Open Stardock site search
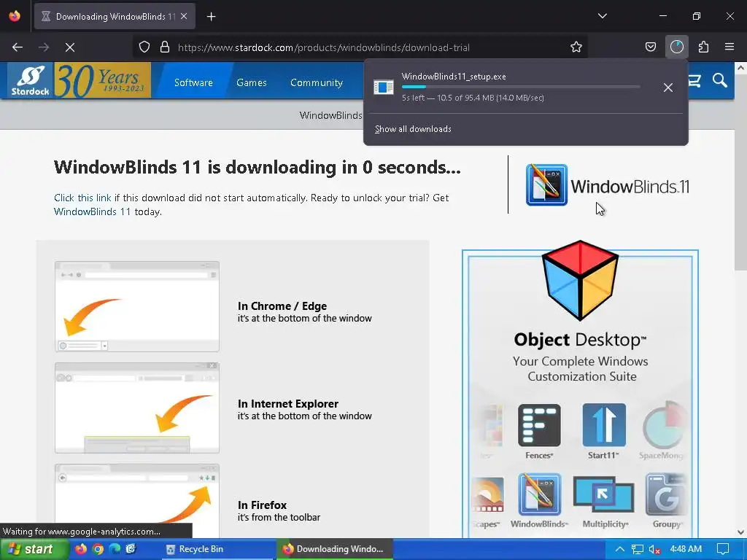 (720, 80)
